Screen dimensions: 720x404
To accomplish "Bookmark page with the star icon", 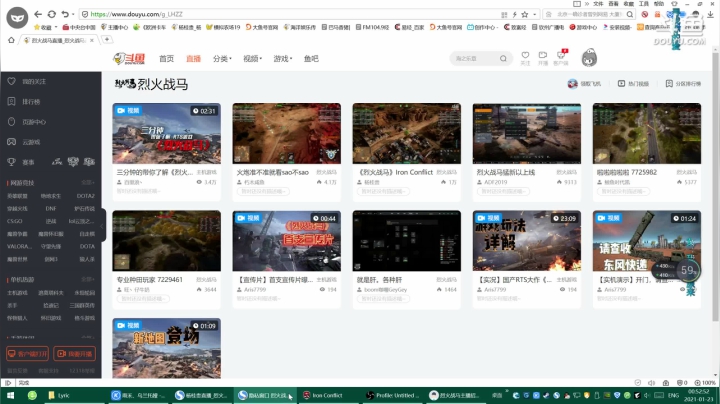I will 525,14.
